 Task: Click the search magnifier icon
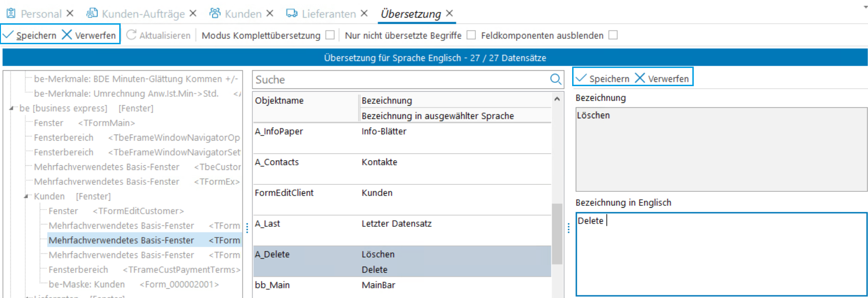tap(555, 79)
